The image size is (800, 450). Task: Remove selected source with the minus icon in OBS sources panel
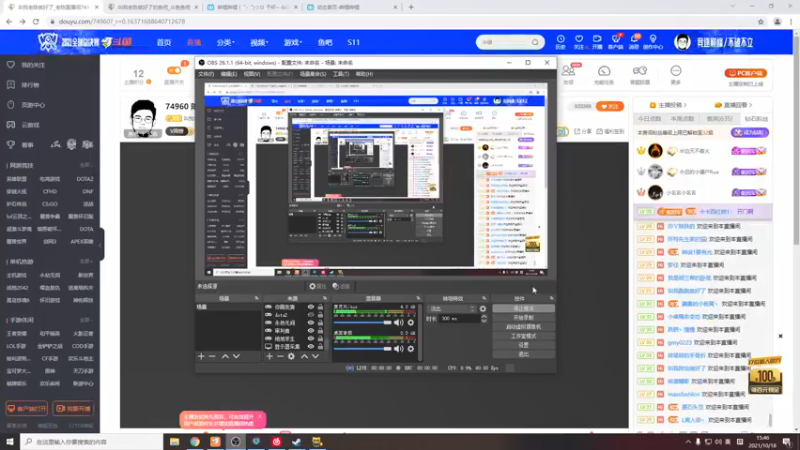(x=280, y=356)
